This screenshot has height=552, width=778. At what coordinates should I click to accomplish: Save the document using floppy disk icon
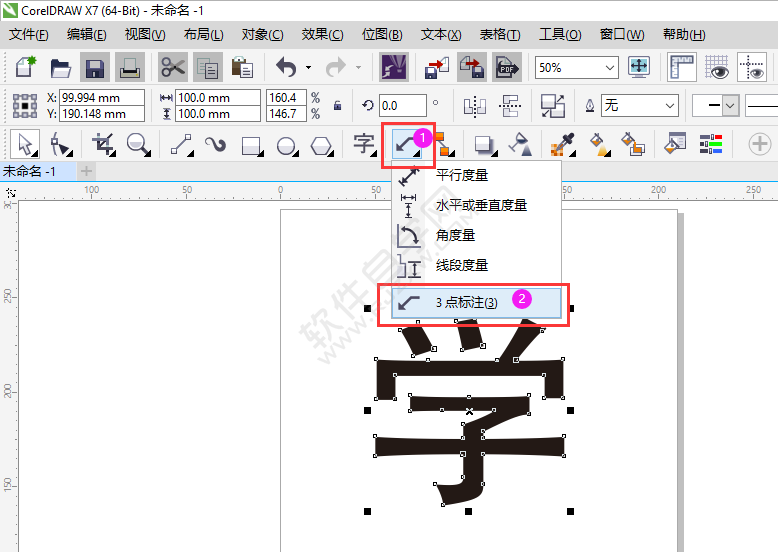tap(95, 67)
